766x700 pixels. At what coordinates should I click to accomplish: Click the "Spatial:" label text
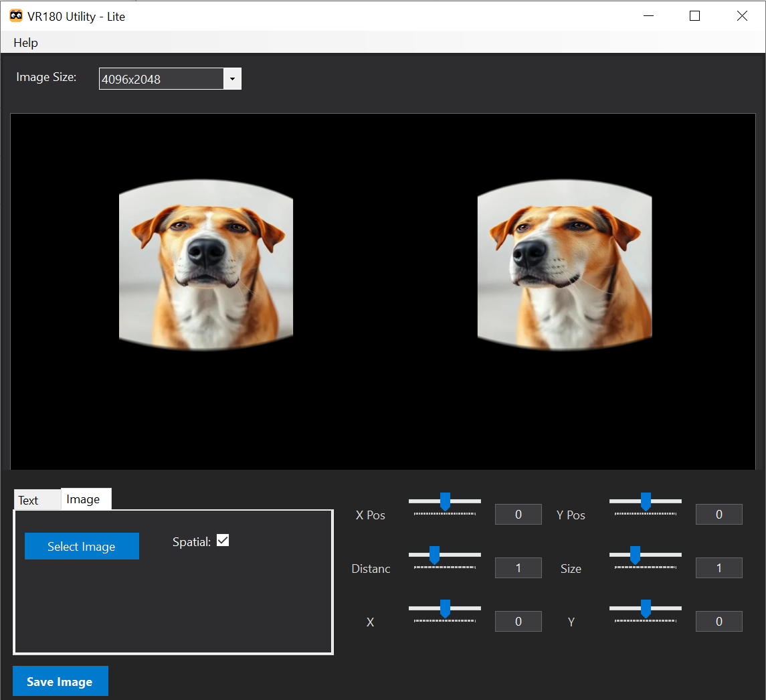pyautogui.click(x=191, y=541)
